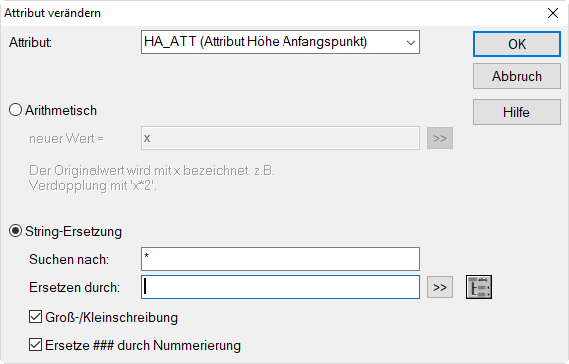The image size is (569, 364).
Task: Click the greyed-out >> button beside neuer Wert
Action: pyautogui.click(x=439, y=138)
